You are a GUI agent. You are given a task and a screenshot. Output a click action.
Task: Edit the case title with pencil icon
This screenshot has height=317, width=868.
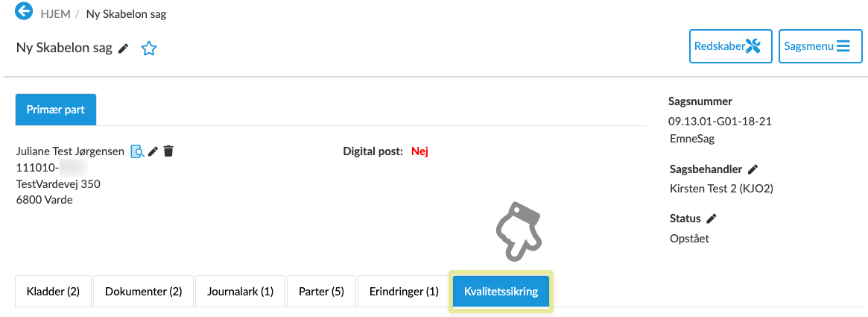click(x=124, y=48)
